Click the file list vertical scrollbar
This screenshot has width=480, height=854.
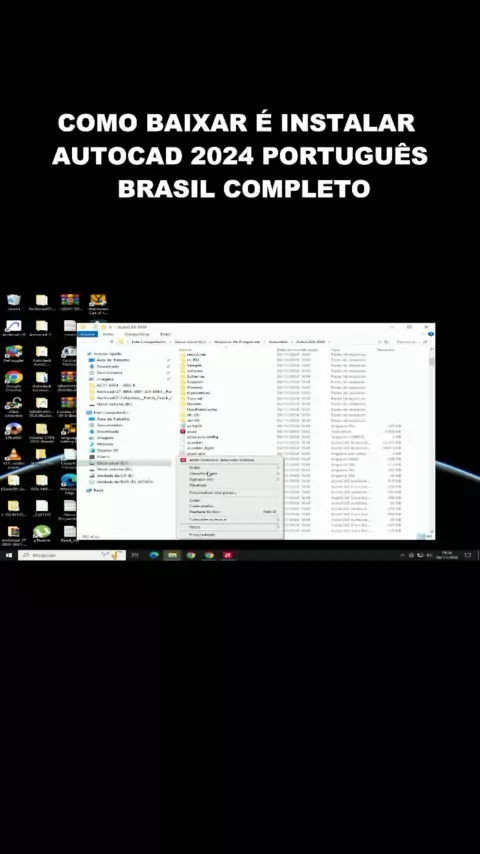[432, 447]
